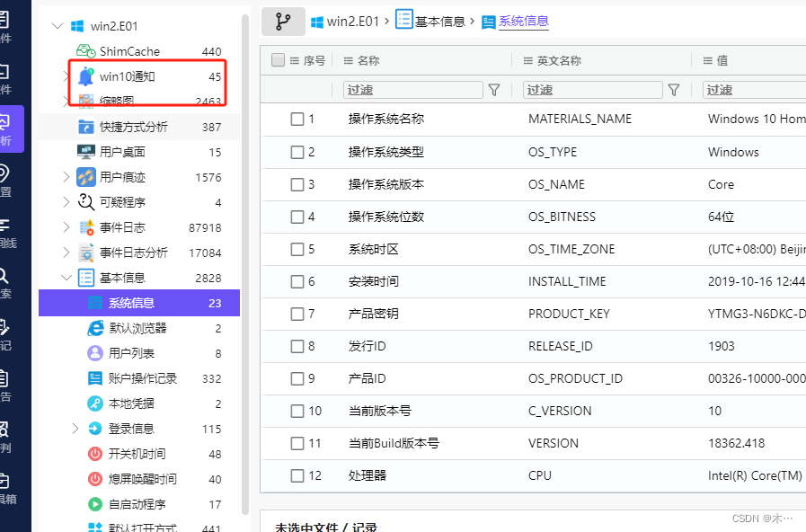806x532 pixels.
Task: Expand the 可疑程序 tree node
Action: 66,202
